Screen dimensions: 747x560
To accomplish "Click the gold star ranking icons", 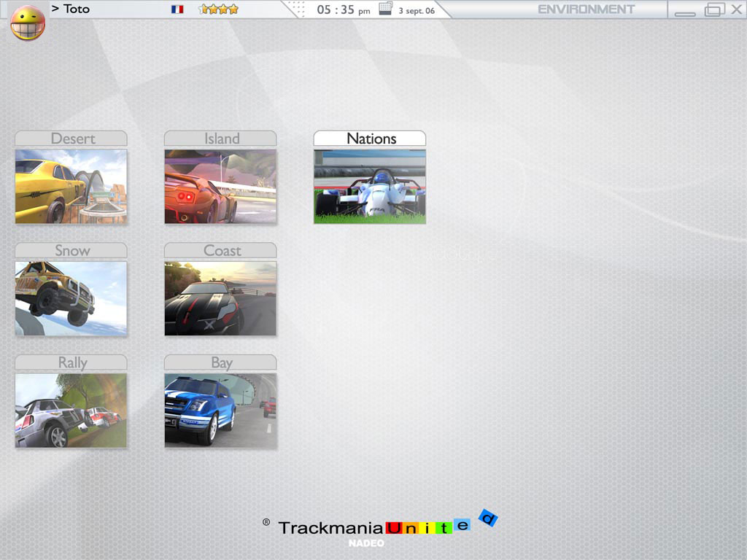I will [x=218, y=9].
